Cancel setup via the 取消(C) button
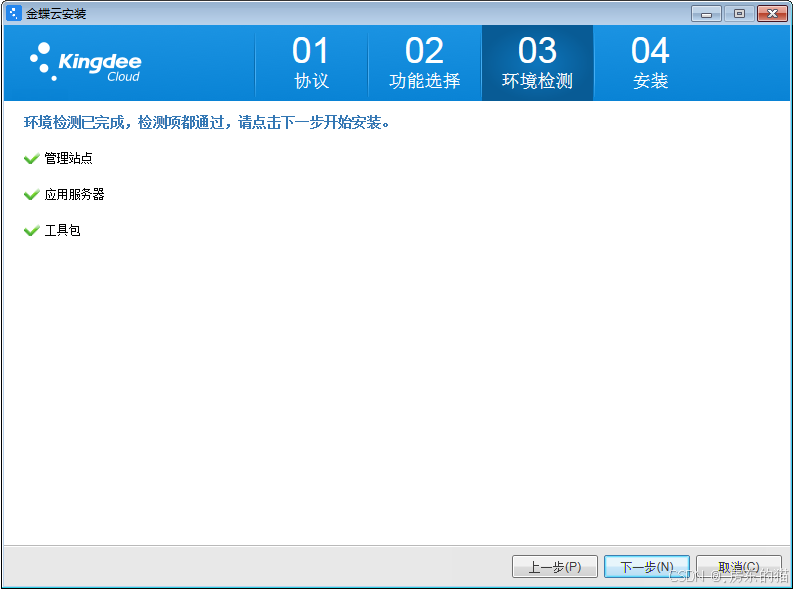 tap(739, 566)
